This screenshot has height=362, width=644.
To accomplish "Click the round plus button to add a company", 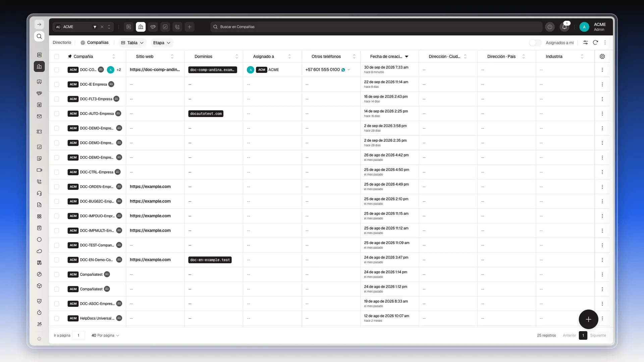I will 588,319.
